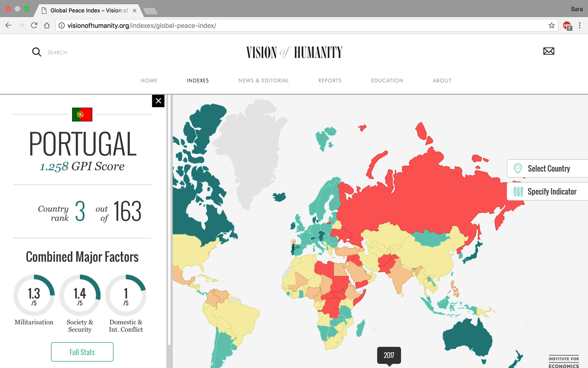
Task: Click the 2017 year marker
Action: coord(389,356)
